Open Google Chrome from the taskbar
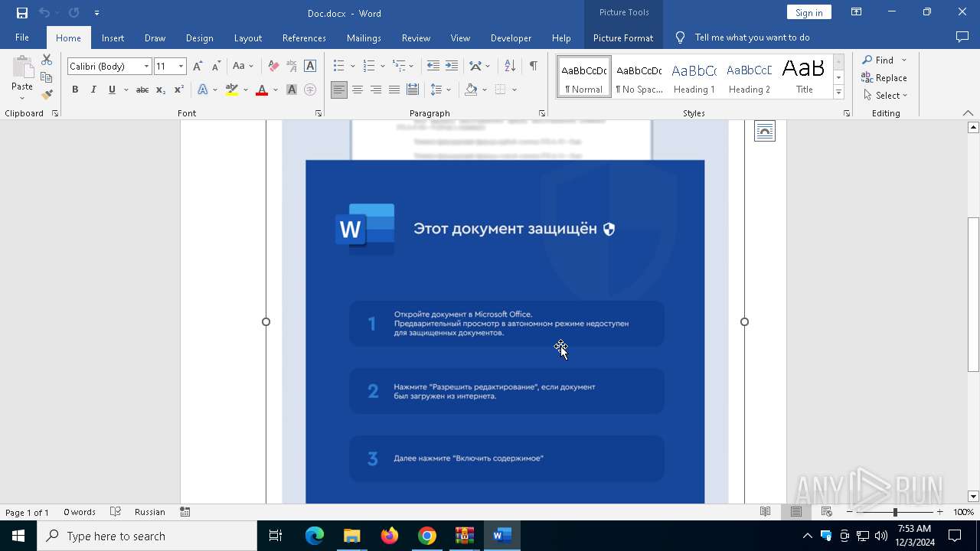980x551 pixels. point(427,536)
